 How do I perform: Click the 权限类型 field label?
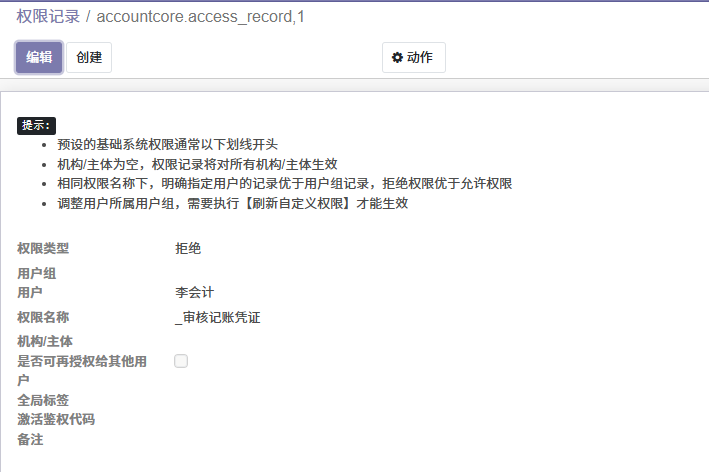tap(43, 248)
